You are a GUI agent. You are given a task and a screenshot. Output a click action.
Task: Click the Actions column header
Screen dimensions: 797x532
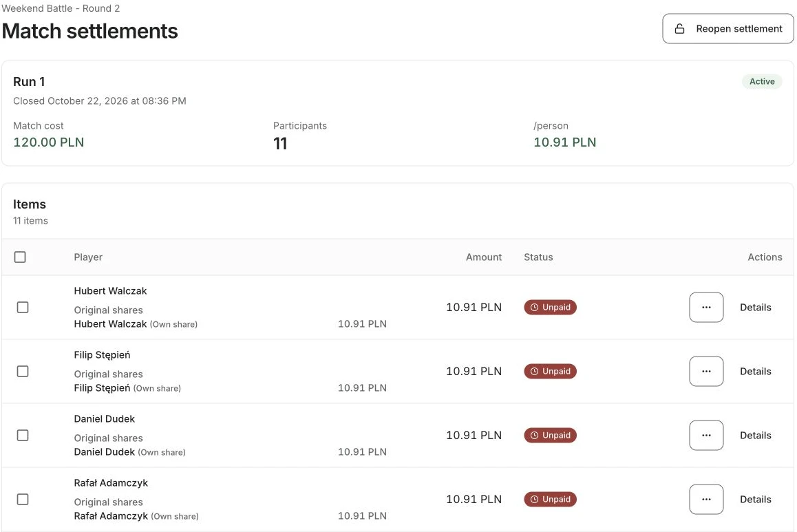coord(765,257)
